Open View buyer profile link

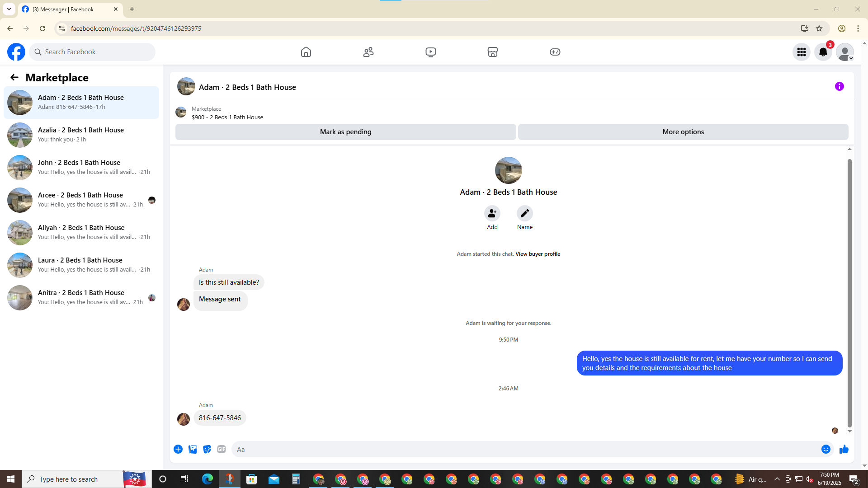click(538, 254)
